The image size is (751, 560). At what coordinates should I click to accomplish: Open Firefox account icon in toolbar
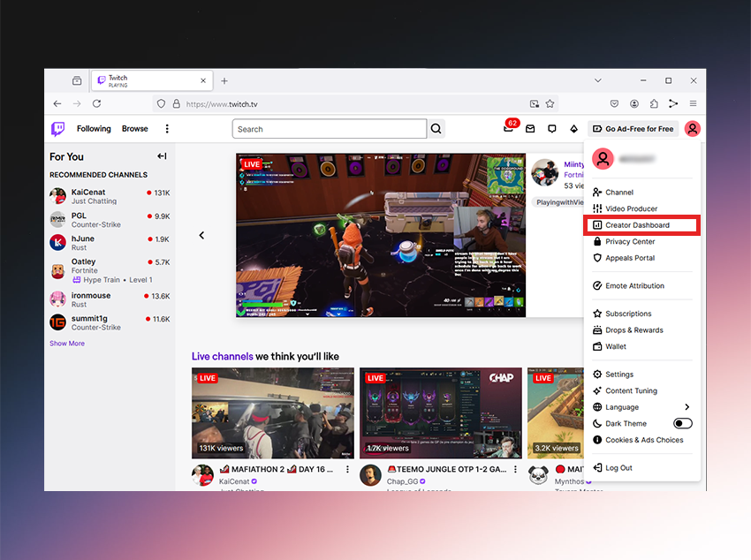[x=634, y=103]
